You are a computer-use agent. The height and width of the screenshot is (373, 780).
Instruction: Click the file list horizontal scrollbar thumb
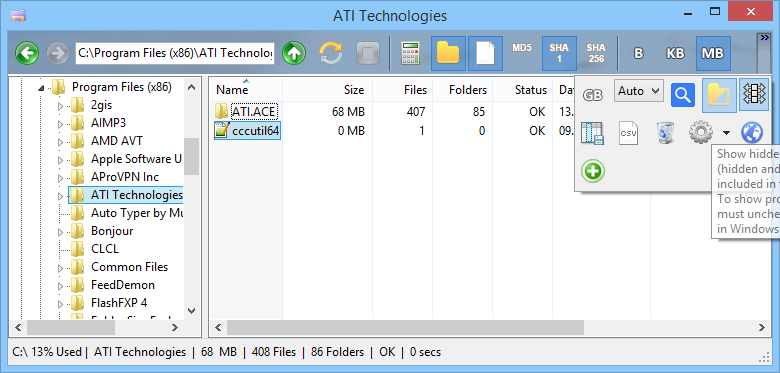405,327
